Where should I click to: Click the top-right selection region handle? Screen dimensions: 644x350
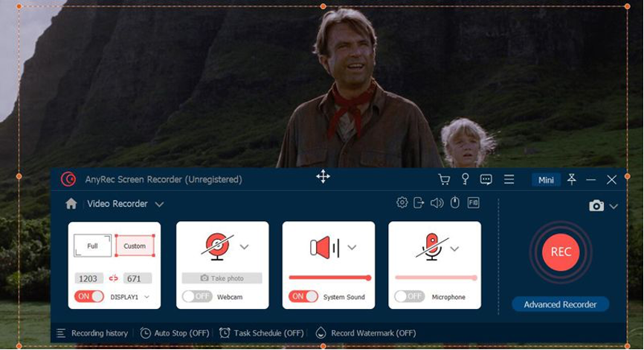pyautogui.click(x=627, y=6)
